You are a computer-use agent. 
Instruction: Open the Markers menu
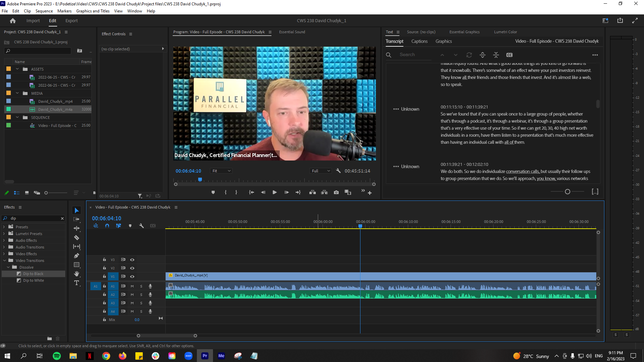coord(65,11)
